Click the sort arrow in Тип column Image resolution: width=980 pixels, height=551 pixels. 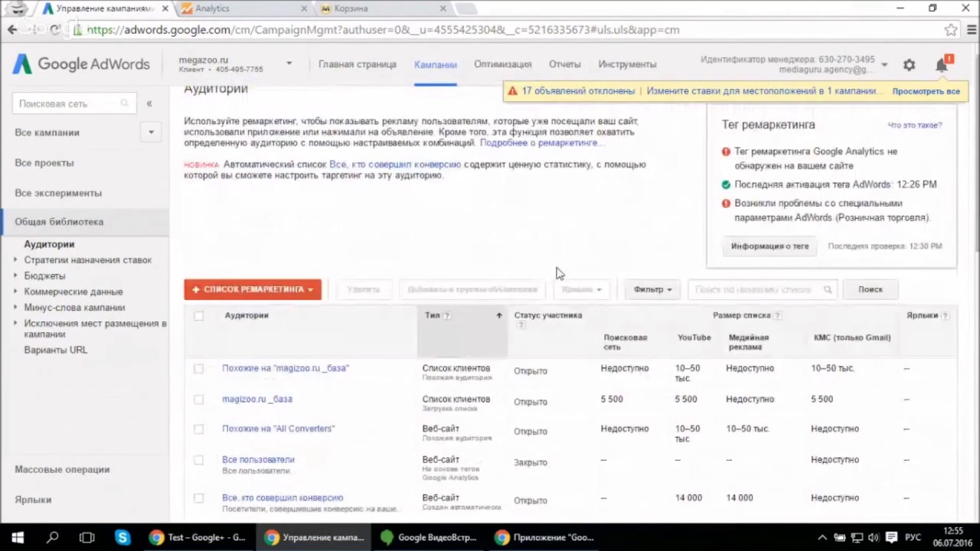(x=499, y=315)
